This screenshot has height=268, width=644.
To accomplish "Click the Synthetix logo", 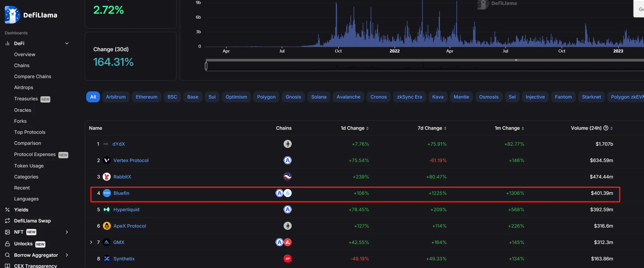I will [x=107, y=259].
